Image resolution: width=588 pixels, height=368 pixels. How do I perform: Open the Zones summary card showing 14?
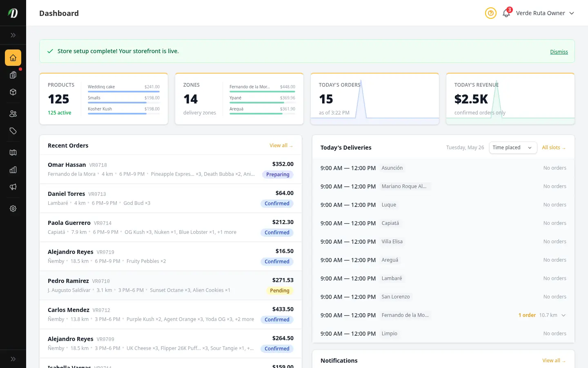(x=239, y=99)
